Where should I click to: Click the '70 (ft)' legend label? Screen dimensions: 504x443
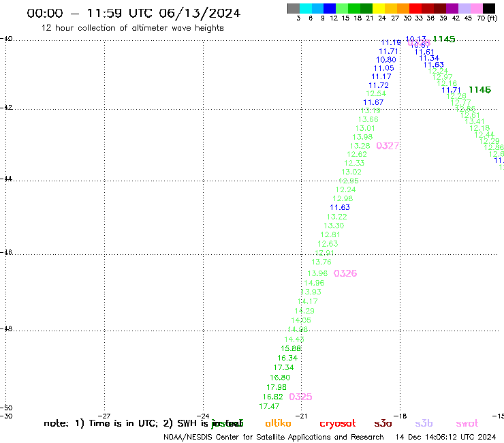pos(487,18)
